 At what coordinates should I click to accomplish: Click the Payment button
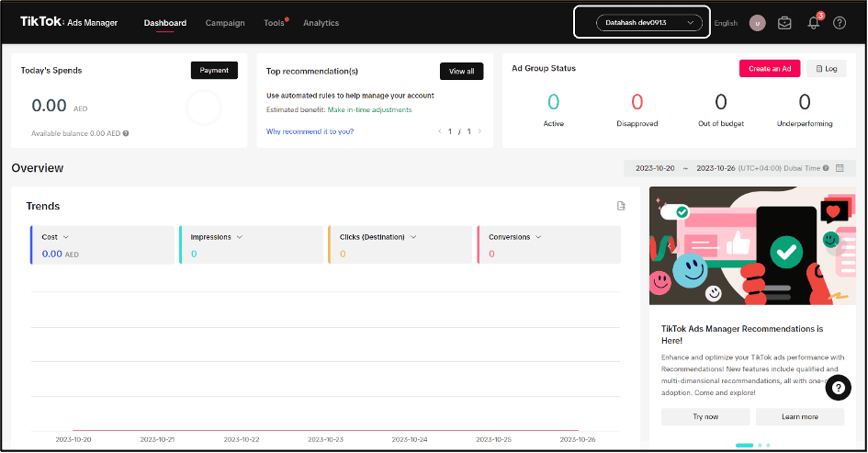pos(214,70)
